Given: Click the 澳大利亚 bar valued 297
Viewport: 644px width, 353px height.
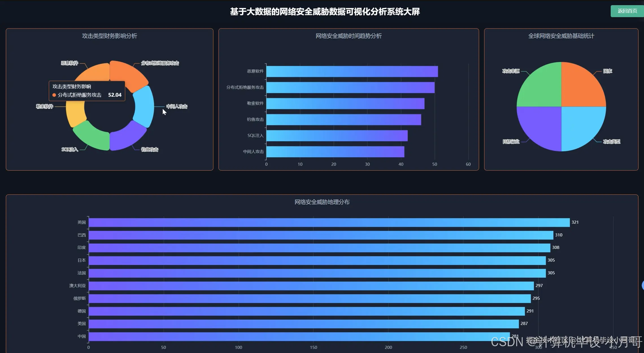Looking at the screenshot, I should [x=311, y=286].
